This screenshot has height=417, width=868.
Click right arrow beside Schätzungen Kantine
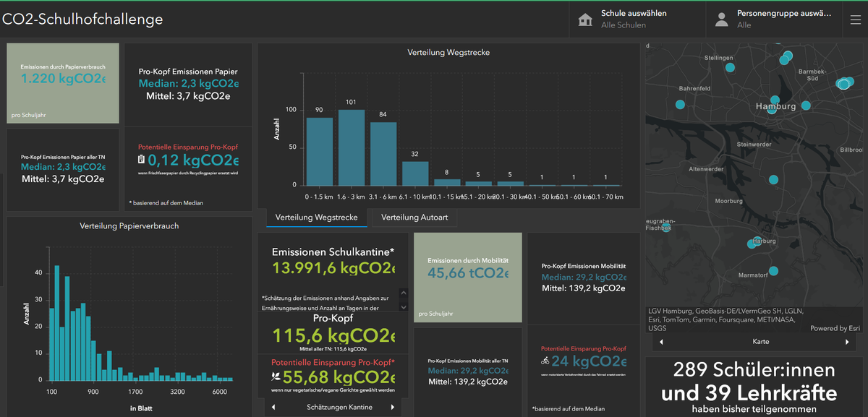pos(393,408)
